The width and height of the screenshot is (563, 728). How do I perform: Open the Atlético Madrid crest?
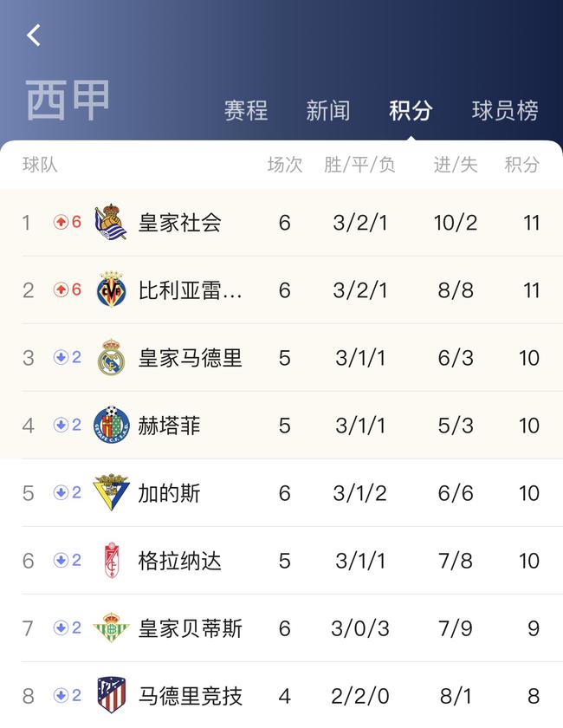click(112, 695)
